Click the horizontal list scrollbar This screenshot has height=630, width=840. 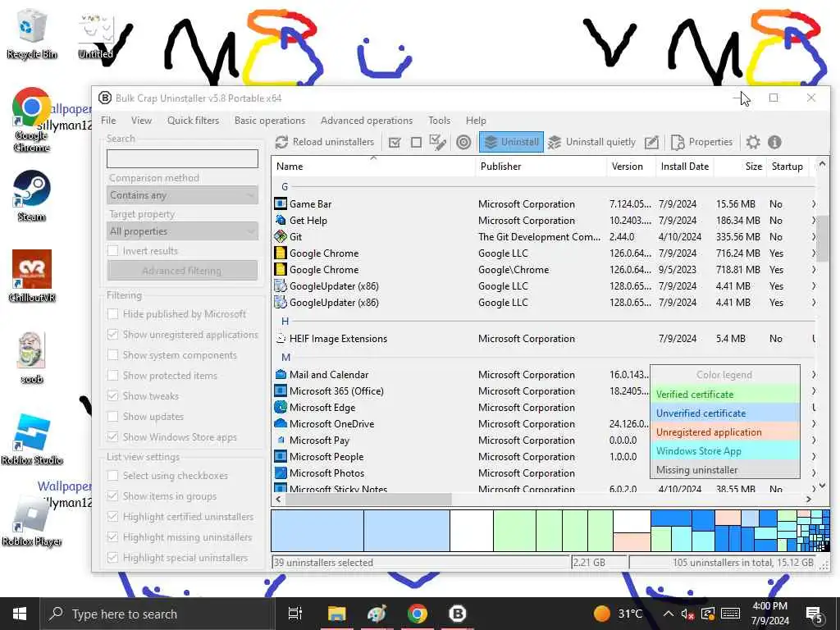pyautogui.click(x=368, y=499)
